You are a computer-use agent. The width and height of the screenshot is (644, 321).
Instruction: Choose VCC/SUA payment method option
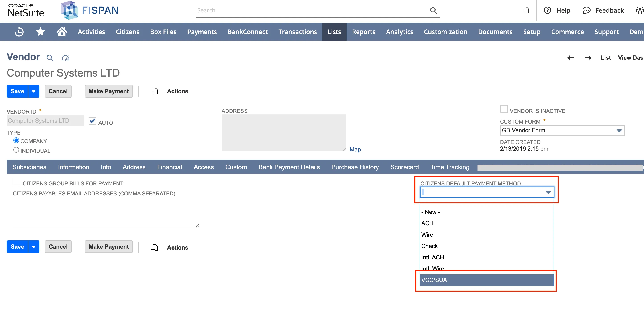coord(487,280)
